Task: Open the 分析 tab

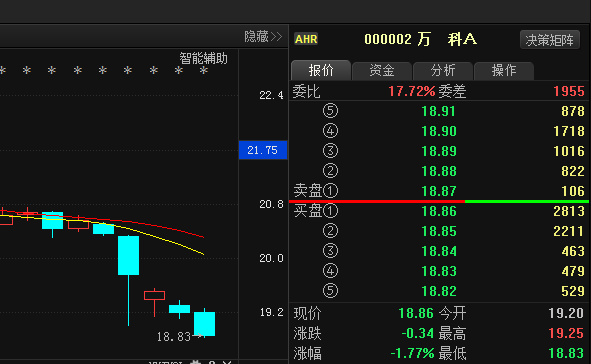Action: [443, 70]
